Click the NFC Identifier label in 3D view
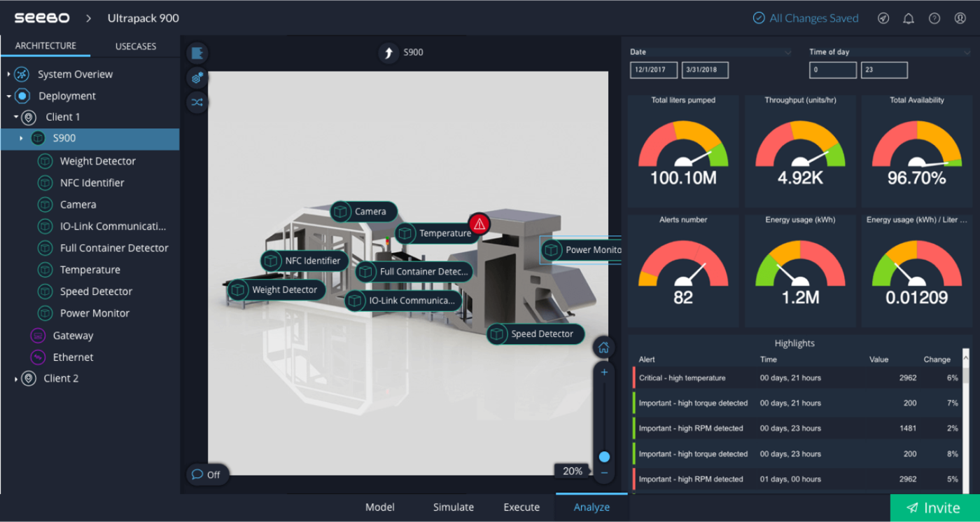Viewport: 980px width, 522px height. pyautogui.click(x=304, y=261)
